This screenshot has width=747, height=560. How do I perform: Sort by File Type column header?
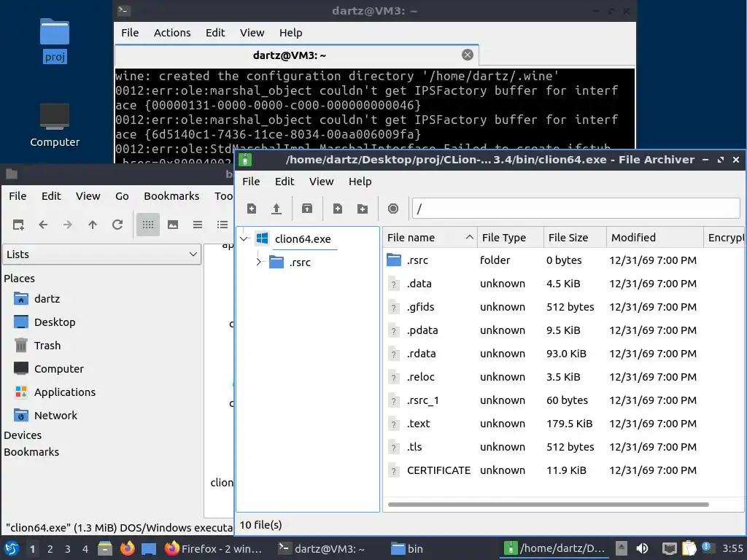click(x=511, y=237)
